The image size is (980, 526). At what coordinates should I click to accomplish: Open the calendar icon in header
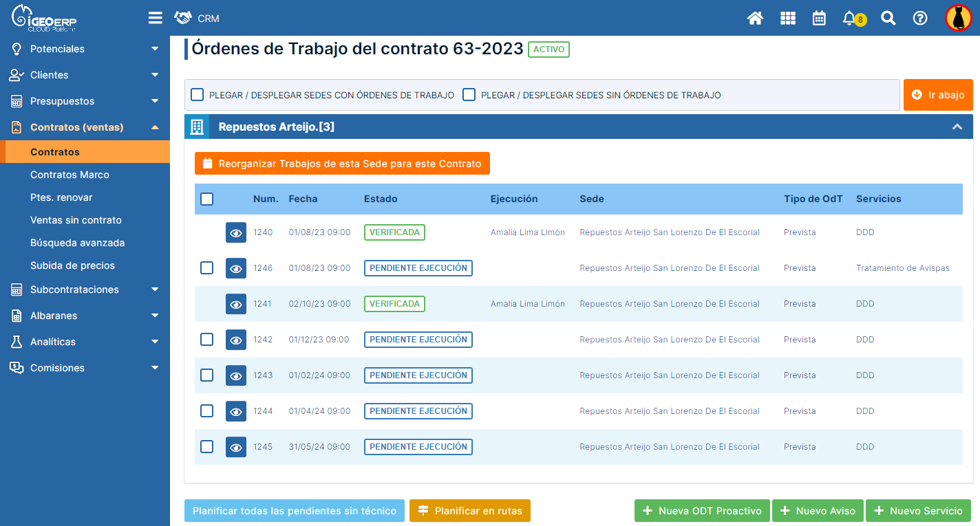pyautogui.click(x=819, y=19)
